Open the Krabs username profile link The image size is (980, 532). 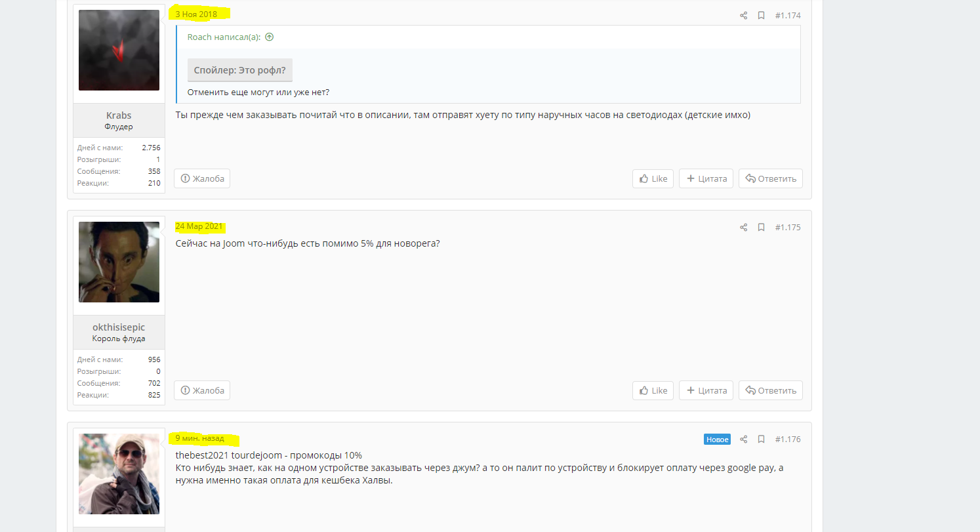119,115
